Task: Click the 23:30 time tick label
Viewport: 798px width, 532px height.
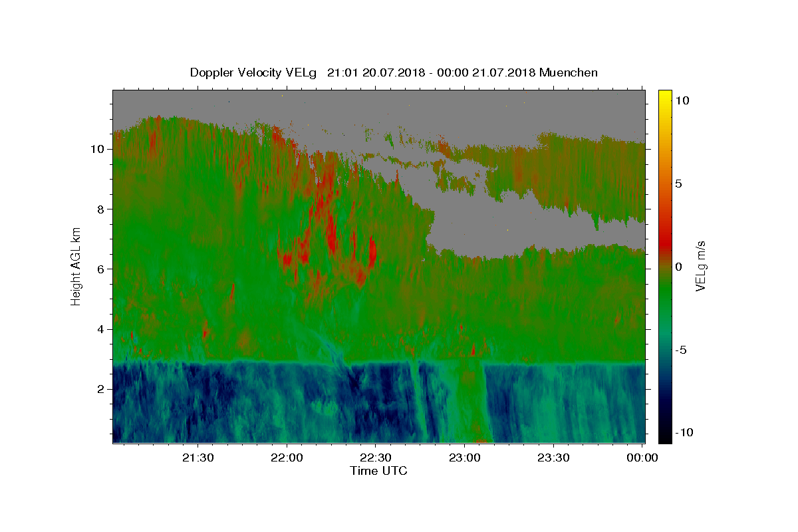Action: [x=553, y=458]
